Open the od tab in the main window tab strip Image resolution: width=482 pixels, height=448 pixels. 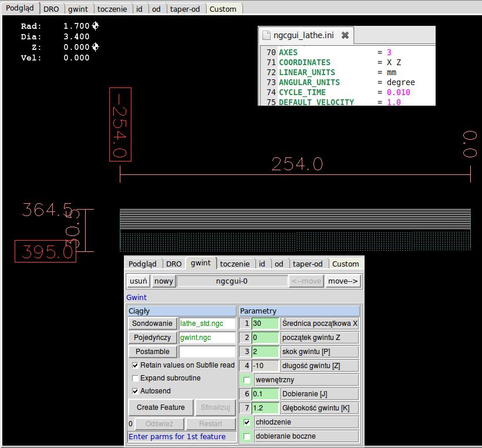click(156, 9)
